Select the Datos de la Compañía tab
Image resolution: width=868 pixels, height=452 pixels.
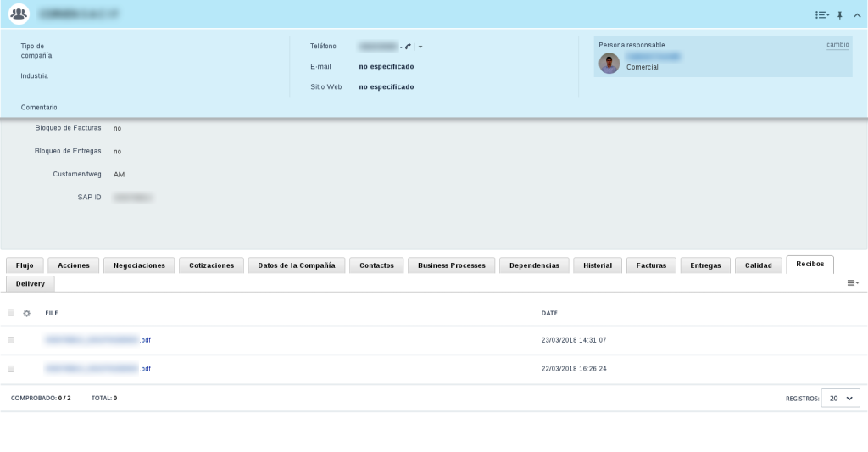click(x=297, y=265)
